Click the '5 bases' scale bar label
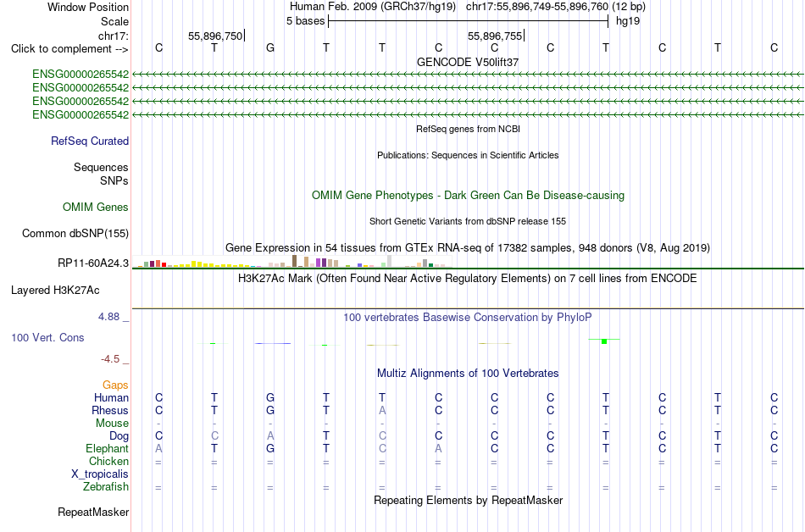 click(305, 21)
